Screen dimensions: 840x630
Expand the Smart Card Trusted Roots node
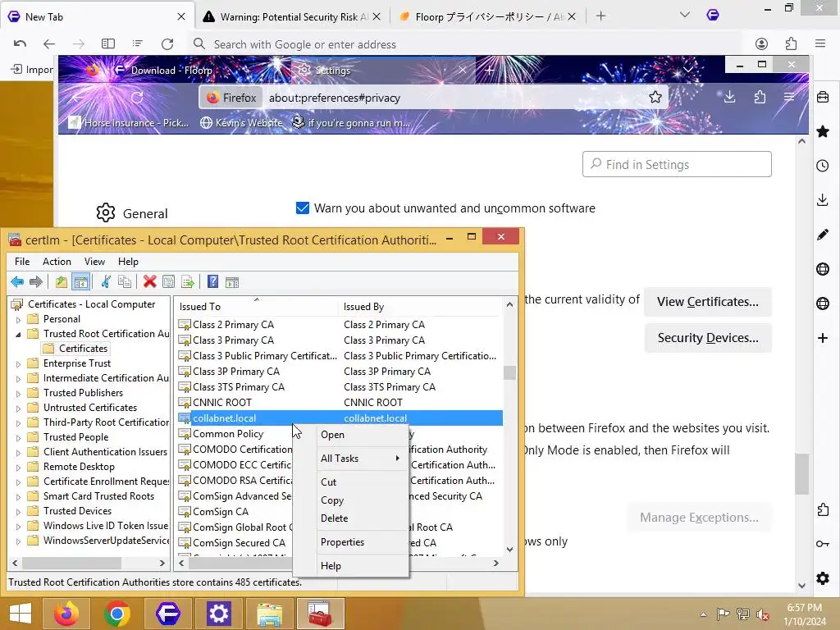(x=18, y=496)
